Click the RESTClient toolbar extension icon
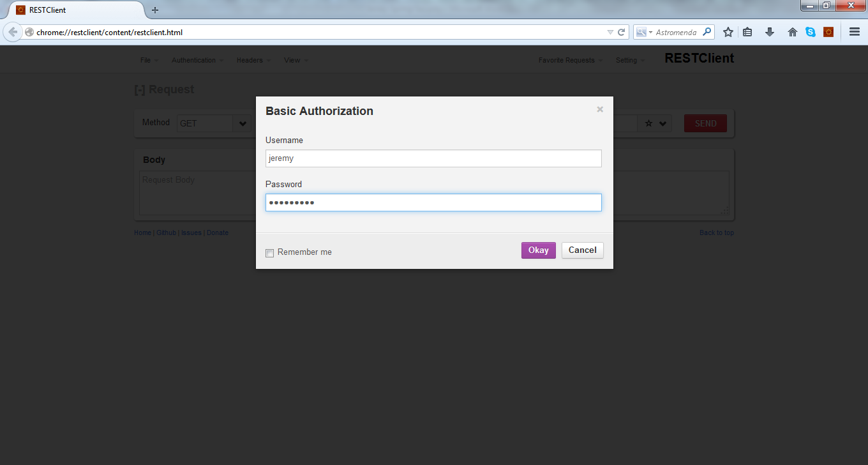Viewport: 868px width, 465px height. pos(828,32)
